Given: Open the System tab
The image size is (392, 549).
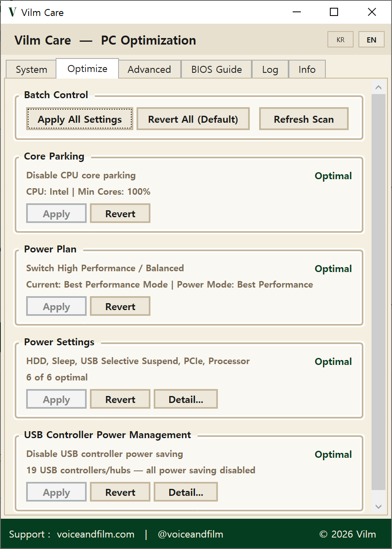Looking at the screenshot, I should click(x=30, y=69).
